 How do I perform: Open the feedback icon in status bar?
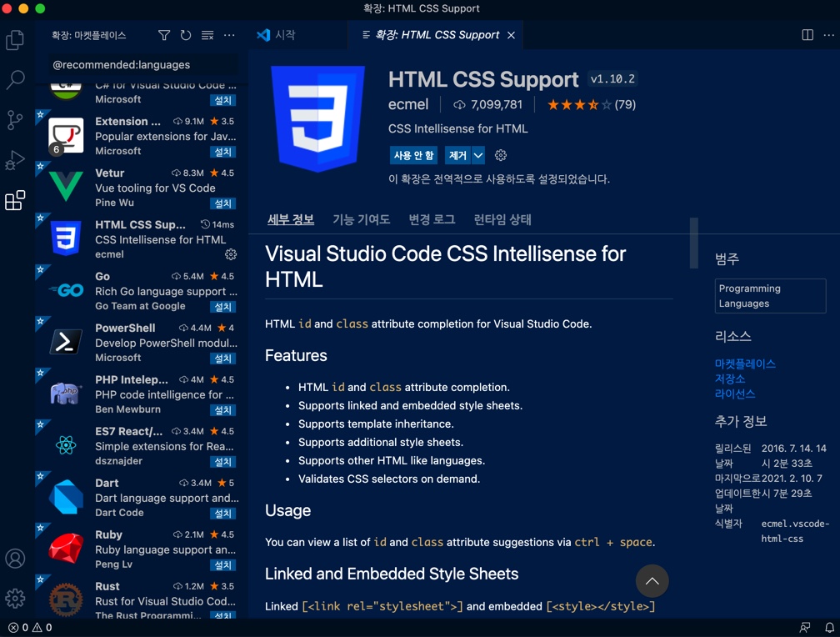(805, 627)
